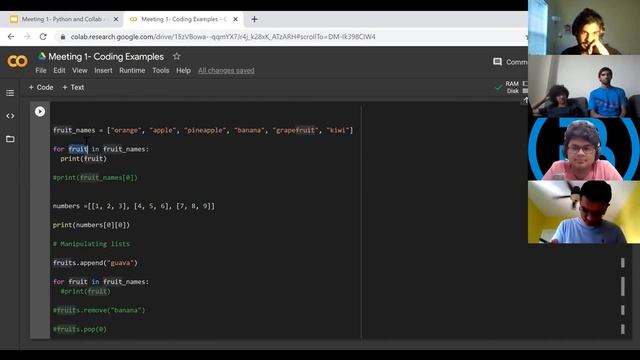Click the notebook title Meeting 1- Coding Examples
640x360 pixels.
[x=106, y=57]
